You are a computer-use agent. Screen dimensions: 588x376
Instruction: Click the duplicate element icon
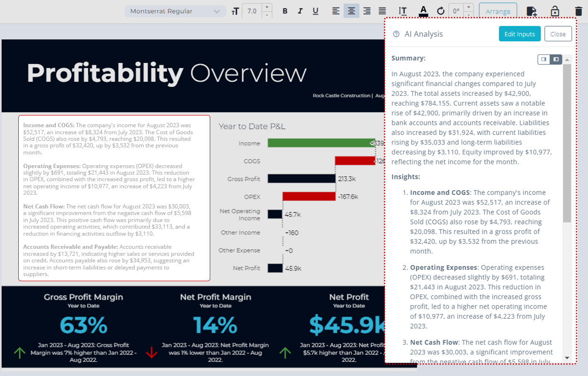(531, 11)
